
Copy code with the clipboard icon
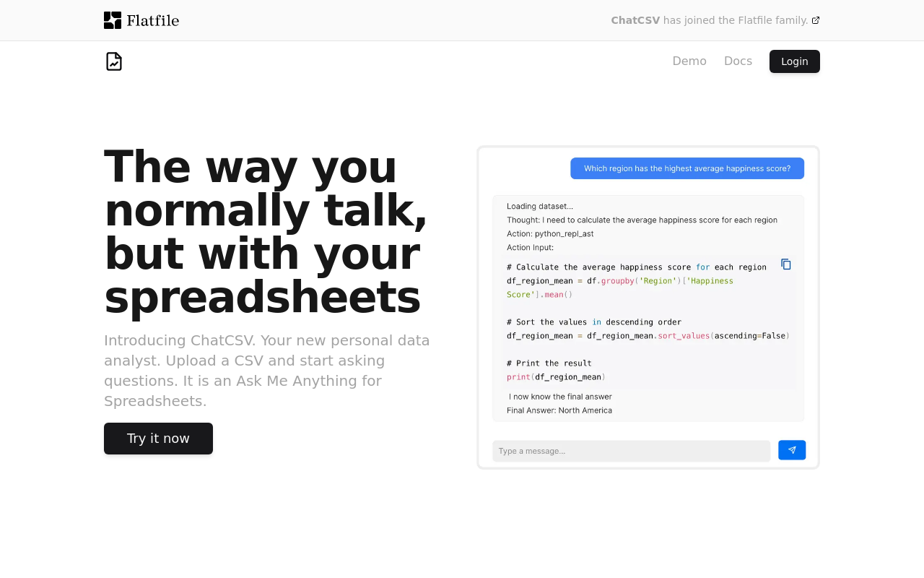786,264
